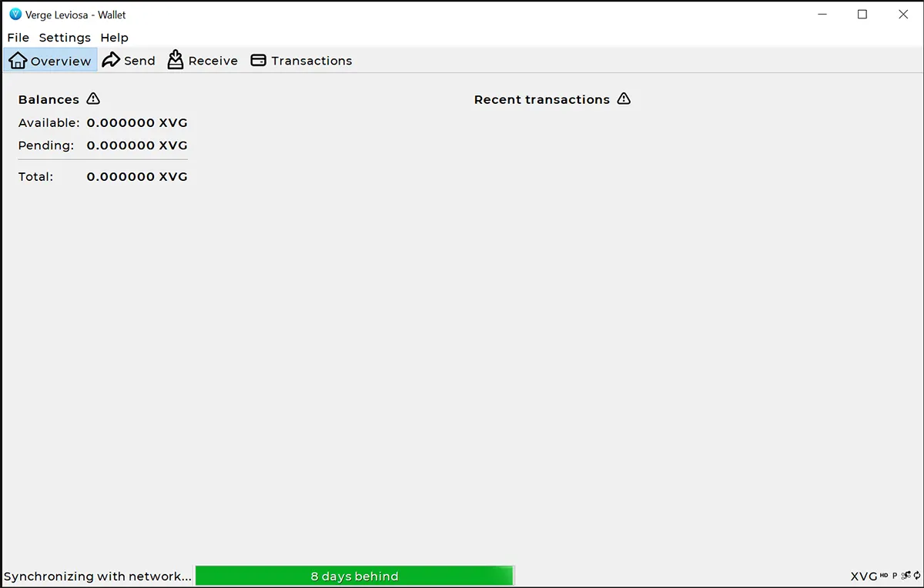Click the sync spinner icon in status bar
The width and height of the screenshot is (924, 588).
click(x=917, y=575)
